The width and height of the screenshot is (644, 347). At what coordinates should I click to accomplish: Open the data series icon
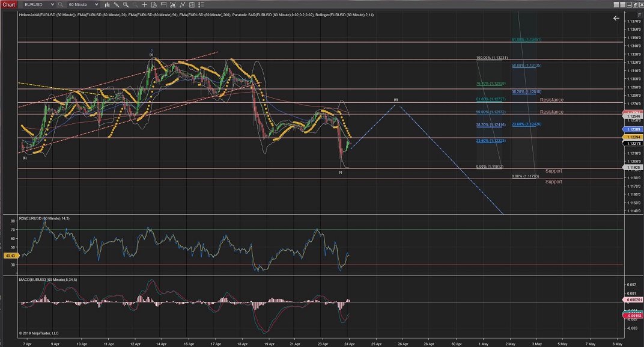(x=172, y=5)
